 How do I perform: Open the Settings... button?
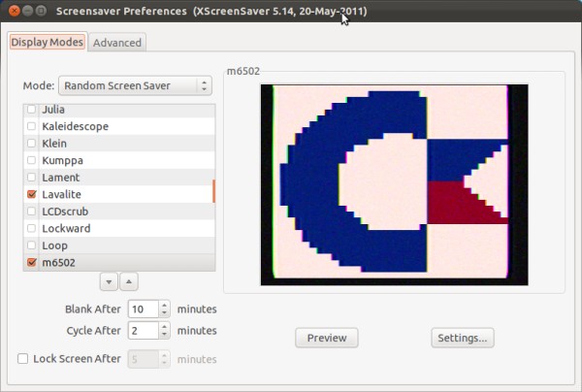click(463, 338)
